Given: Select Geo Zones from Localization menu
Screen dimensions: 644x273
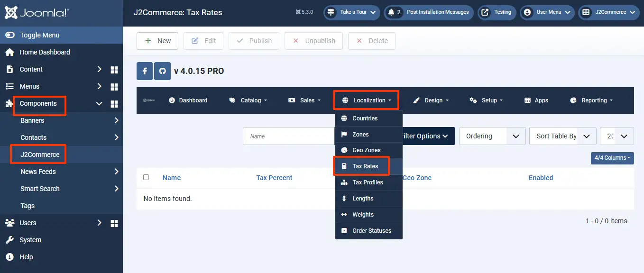Looking at the screenshot, I should coord(369,150).
